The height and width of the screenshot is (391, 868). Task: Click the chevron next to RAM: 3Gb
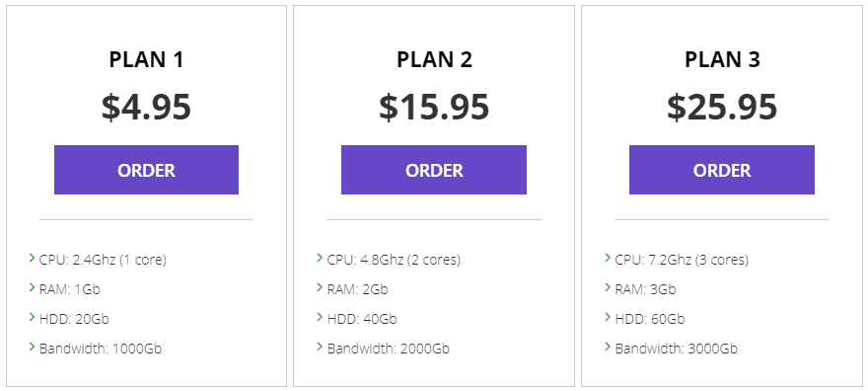point(608,287)
